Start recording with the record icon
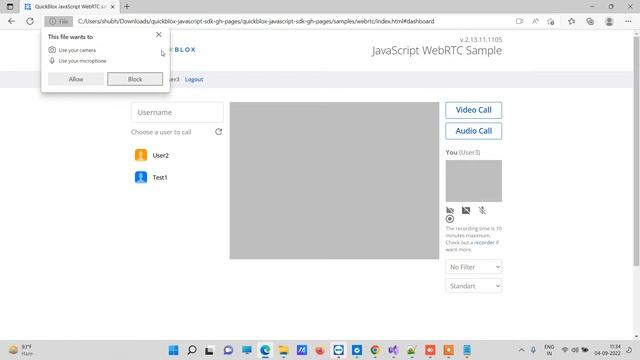Screen dimensions: 640x360 coord(450,219)
